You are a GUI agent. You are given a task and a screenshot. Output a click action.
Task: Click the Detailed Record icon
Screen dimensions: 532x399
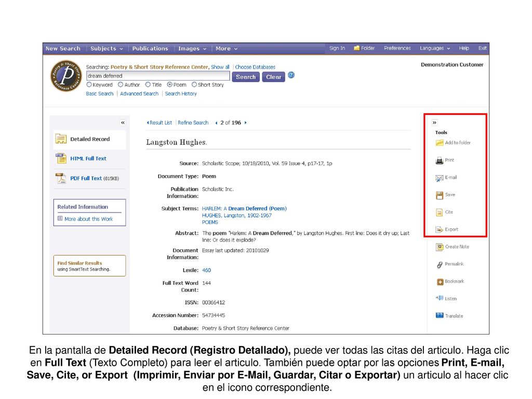61,139
